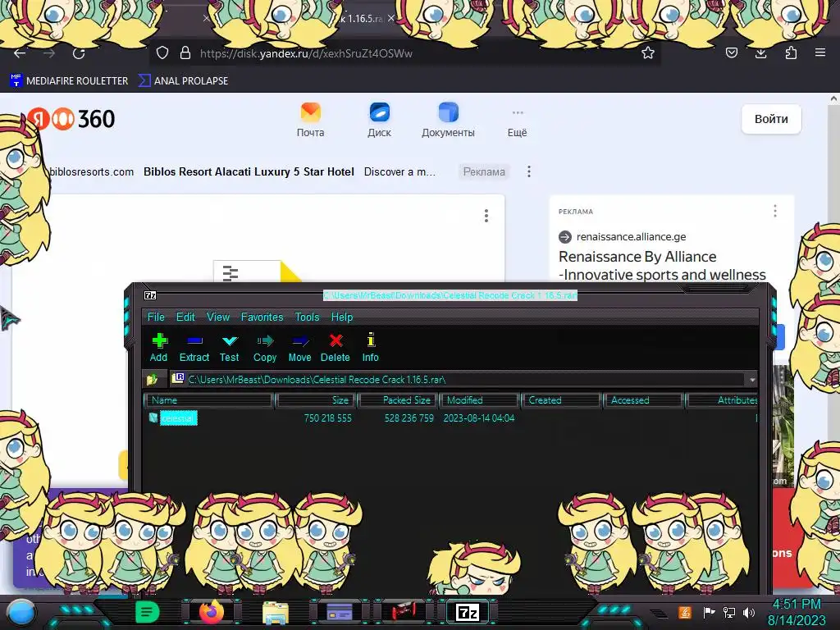
Task: Click the taskbar clock showing 4:51 PM
Action: pyautogui.click(x=797, y=612)
